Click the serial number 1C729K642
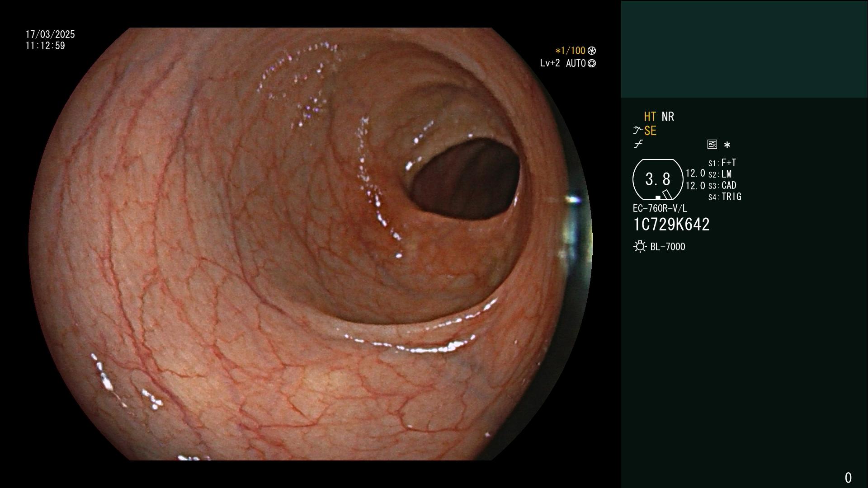868x488 pixels. pos(671,225)
